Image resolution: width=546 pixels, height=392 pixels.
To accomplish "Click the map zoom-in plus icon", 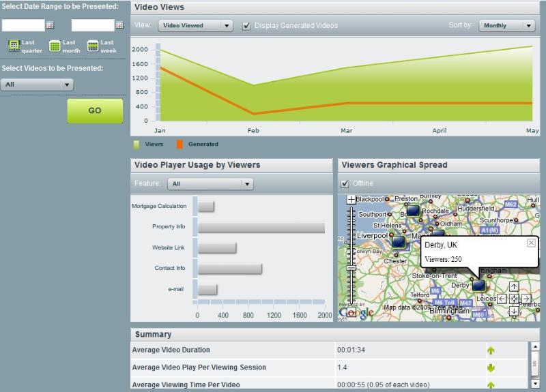I will [x=351, y=200].
